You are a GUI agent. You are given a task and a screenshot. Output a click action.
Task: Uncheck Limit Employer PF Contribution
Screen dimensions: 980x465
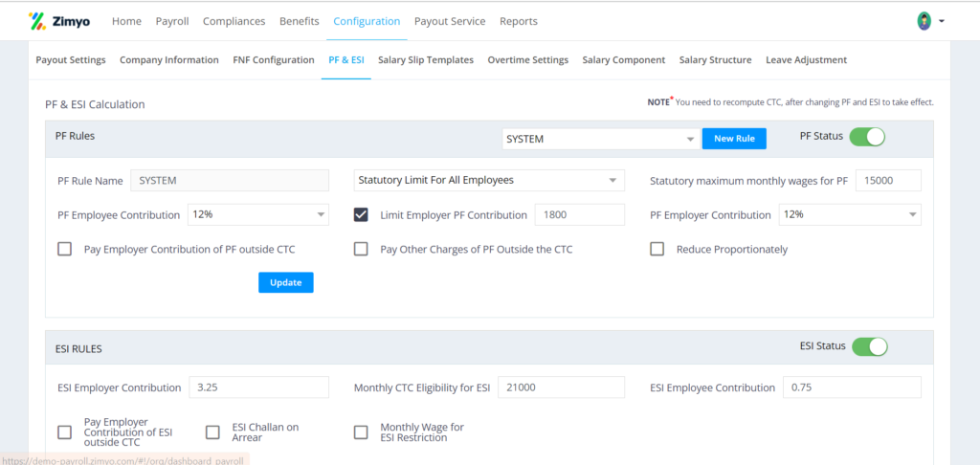coord(361,215)
